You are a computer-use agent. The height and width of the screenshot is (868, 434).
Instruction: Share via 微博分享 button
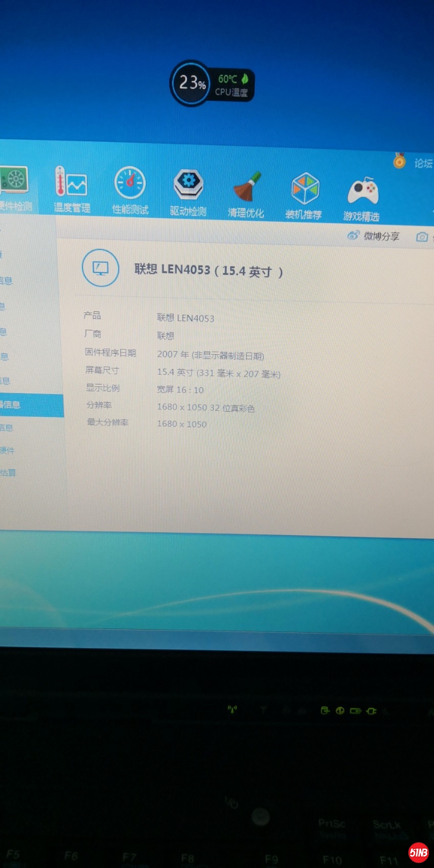click(374, 236)
